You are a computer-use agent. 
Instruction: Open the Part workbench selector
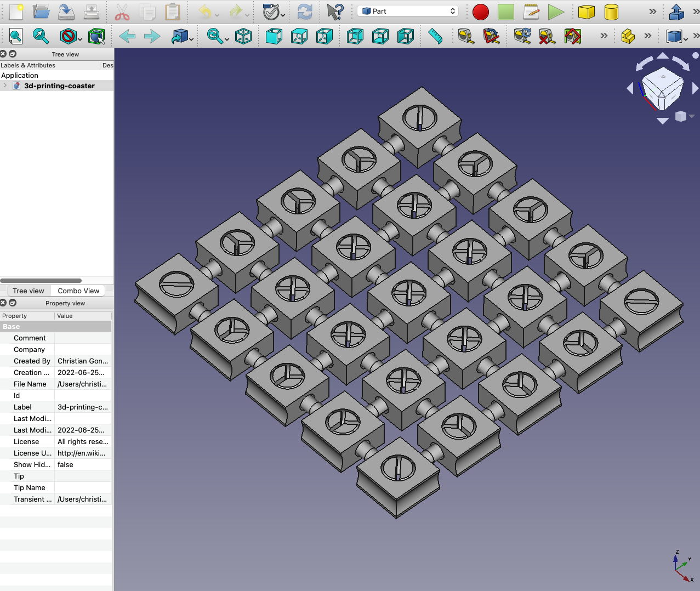pos(408,10)
